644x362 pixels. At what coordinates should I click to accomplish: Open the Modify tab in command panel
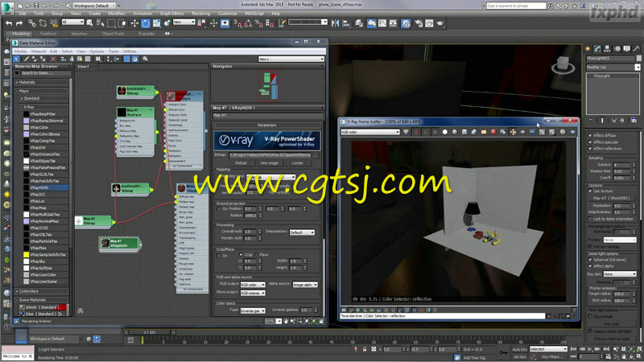pos(597,48)
